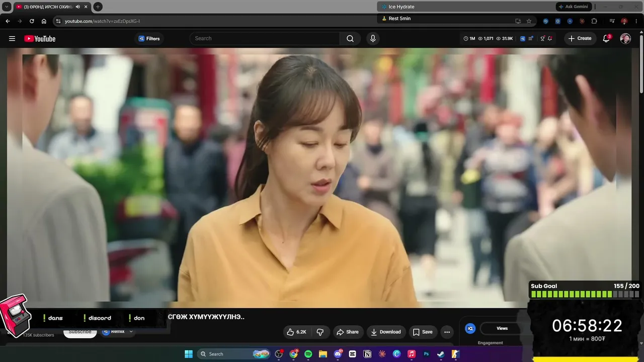
Task: Click the Sub Goal progress bar
Action: click(585, 295)
